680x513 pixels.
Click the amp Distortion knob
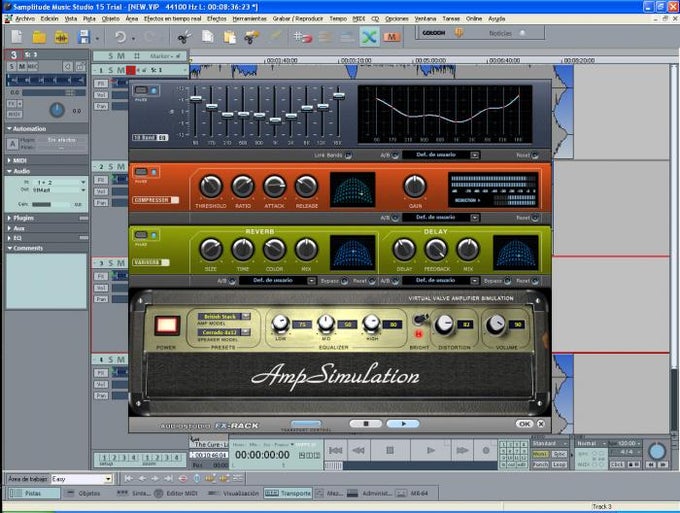pyautogui.click(x=444, y=324)
